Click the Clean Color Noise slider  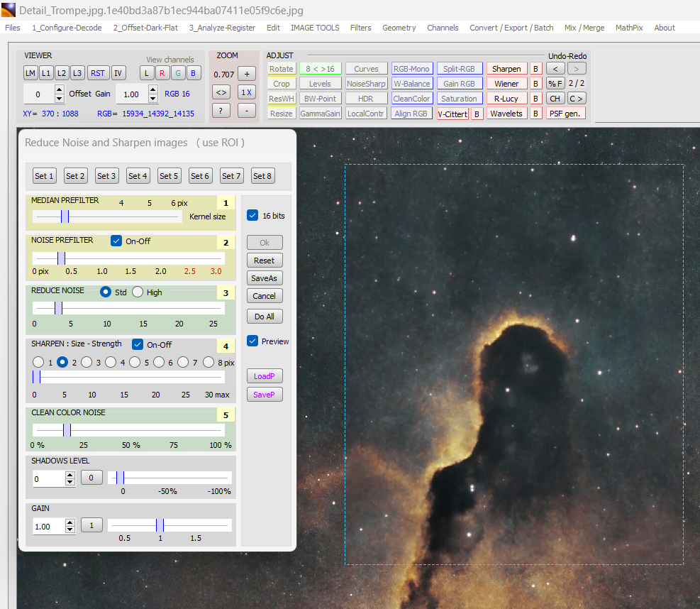coord(128,430)
